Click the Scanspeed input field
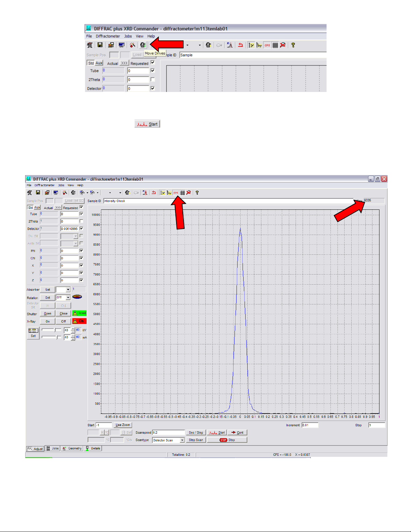 168,433
